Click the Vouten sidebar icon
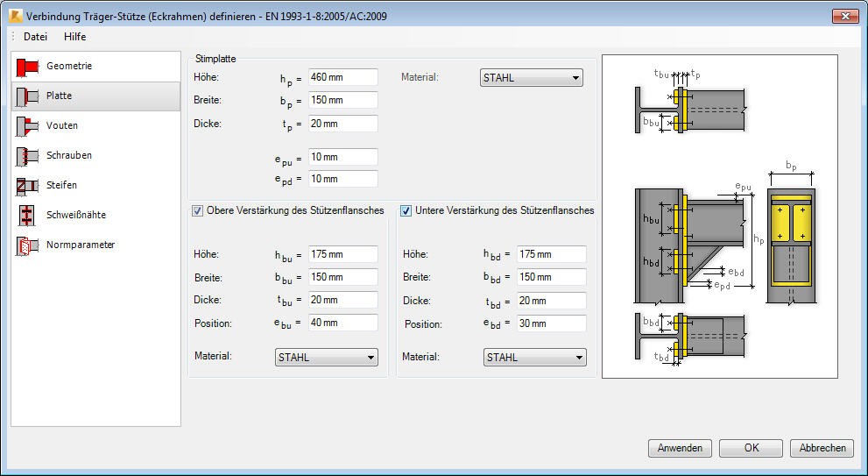The image size is (868, 476). pos(26,126)
